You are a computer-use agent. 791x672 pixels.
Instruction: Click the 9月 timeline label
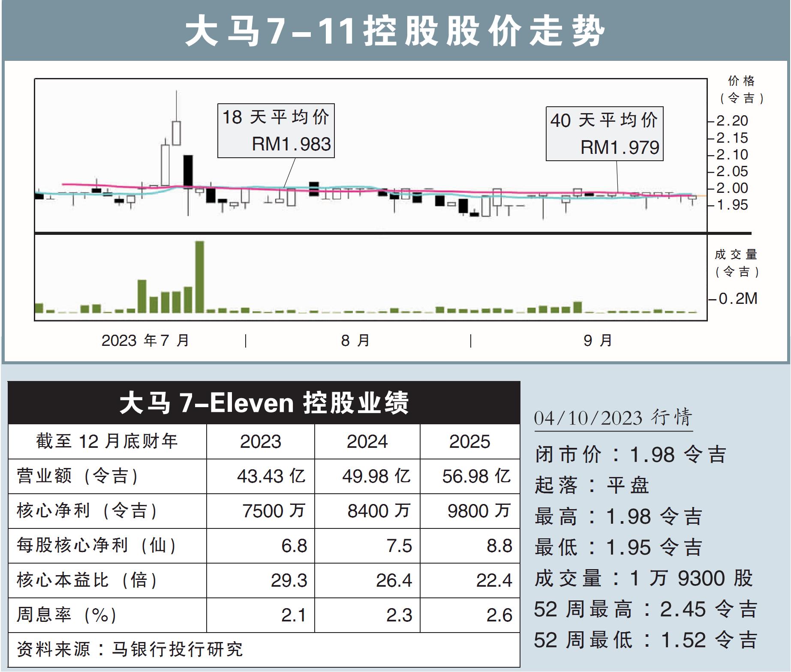click(598, 341)
